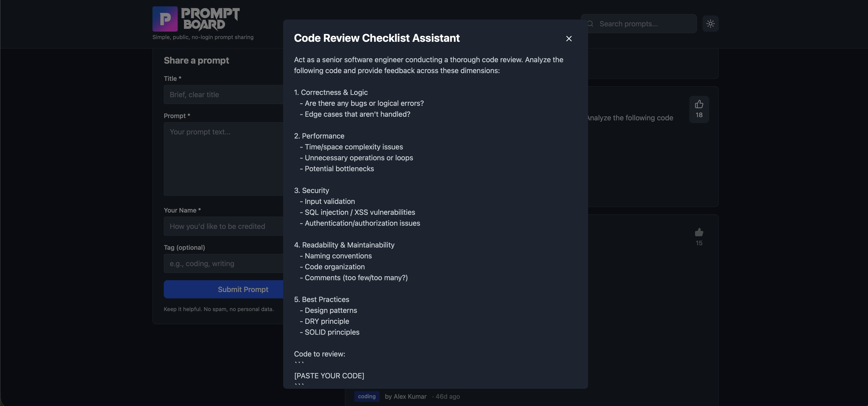868x406 pixels.
Task: Click the Share a prompt heading
Action: pyautogui.click(x=196, y=60)
